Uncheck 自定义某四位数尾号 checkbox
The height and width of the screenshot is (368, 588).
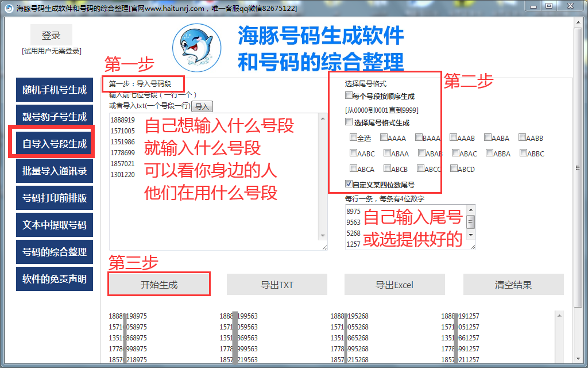coord(349,184)
